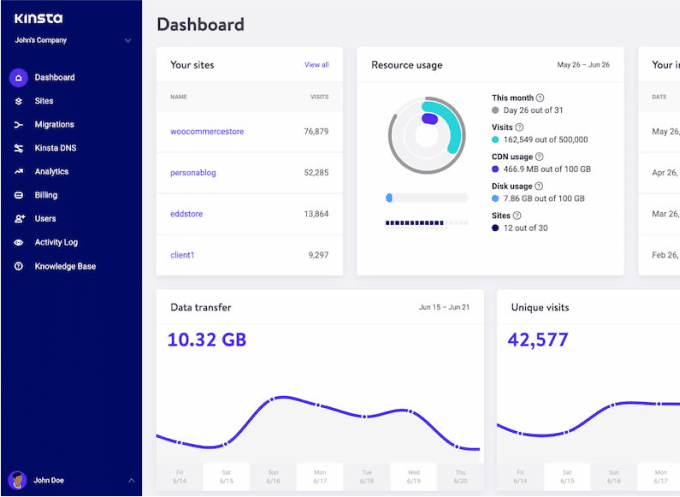The width and height of the screenshot is (680, 497).
Task: Click the Users add-person icon
Action: click(18, 219)
